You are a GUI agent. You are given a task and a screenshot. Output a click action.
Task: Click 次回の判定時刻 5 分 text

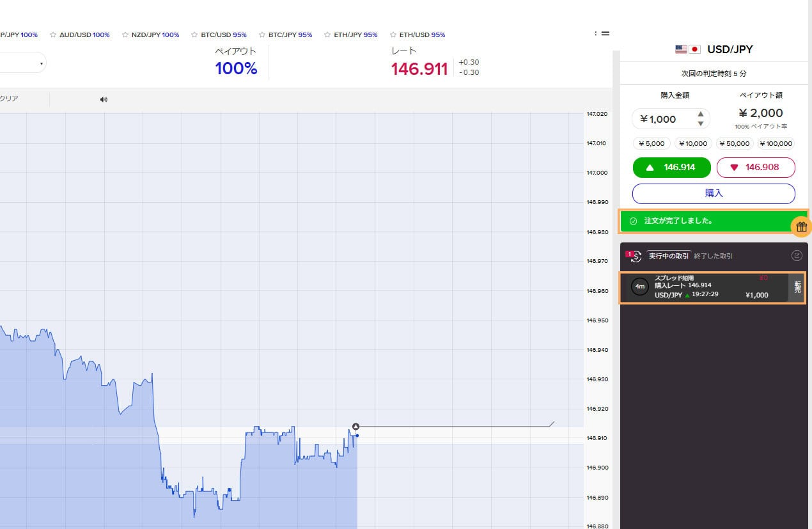tap(714, 74)
